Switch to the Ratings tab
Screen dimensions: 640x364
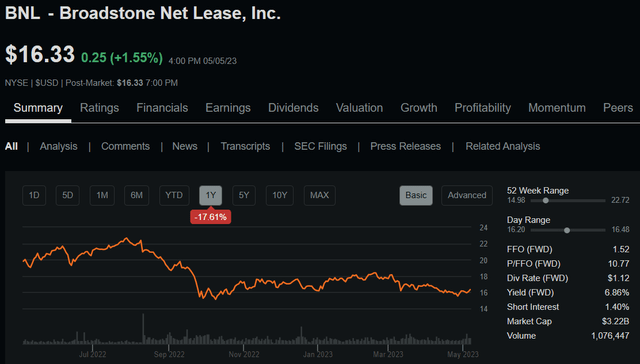tap(99, 108)
